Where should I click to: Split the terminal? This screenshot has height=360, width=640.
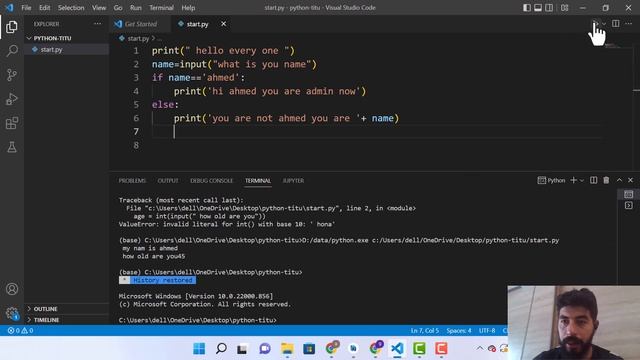click(x=593, y=180)
